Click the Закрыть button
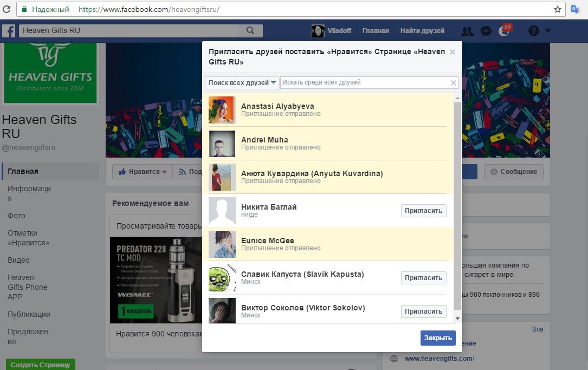The width and height of the screenshot is (588, 370). 438,337
